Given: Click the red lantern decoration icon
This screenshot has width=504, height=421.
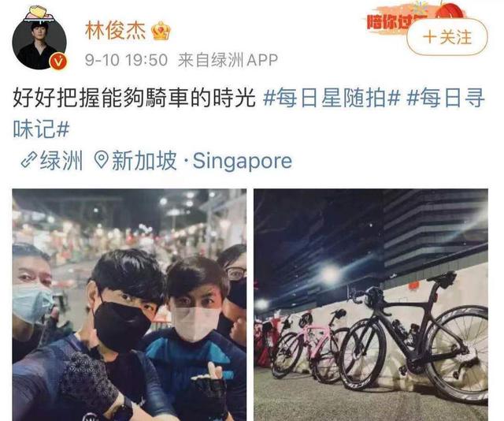Looking at the screenshot, I should click(450, 13).
